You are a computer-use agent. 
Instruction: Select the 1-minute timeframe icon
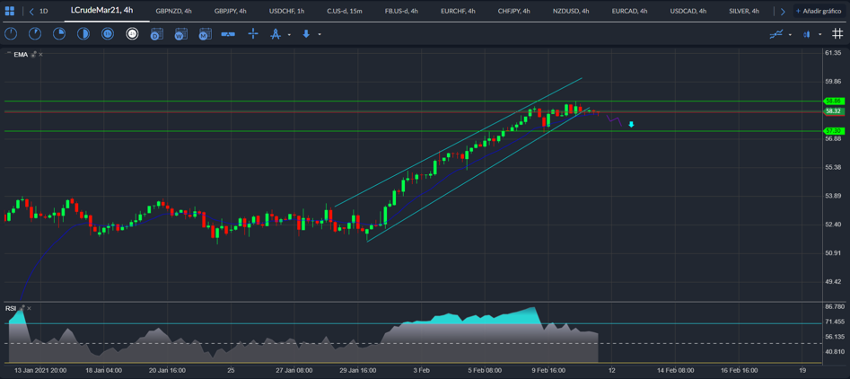[11, 34]
